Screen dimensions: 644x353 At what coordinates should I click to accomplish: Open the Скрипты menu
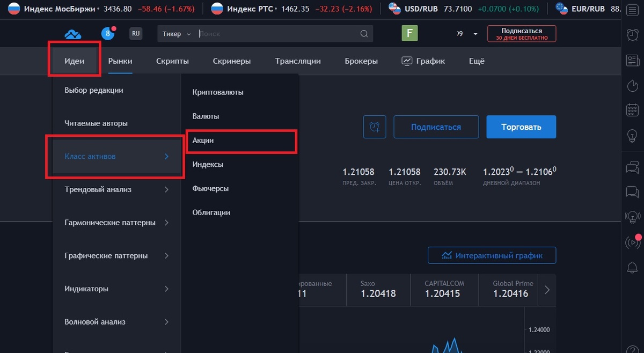(172, 61)
